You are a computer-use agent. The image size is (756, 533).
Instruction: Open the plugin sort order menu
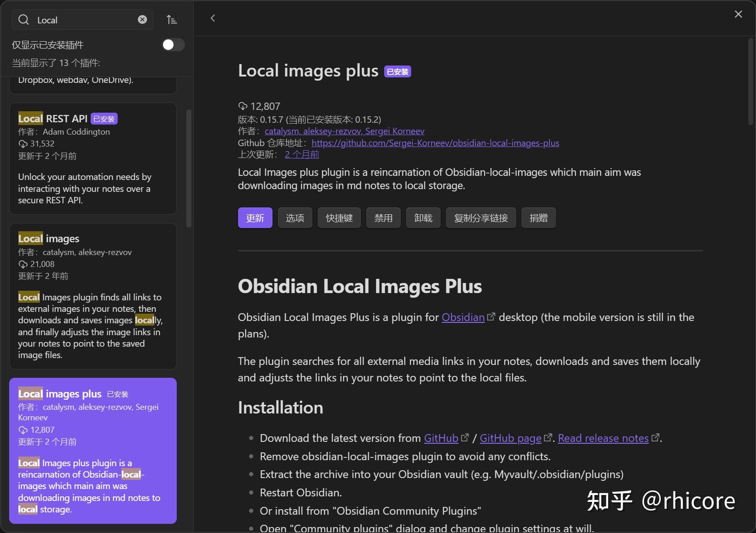click(172, 20)
